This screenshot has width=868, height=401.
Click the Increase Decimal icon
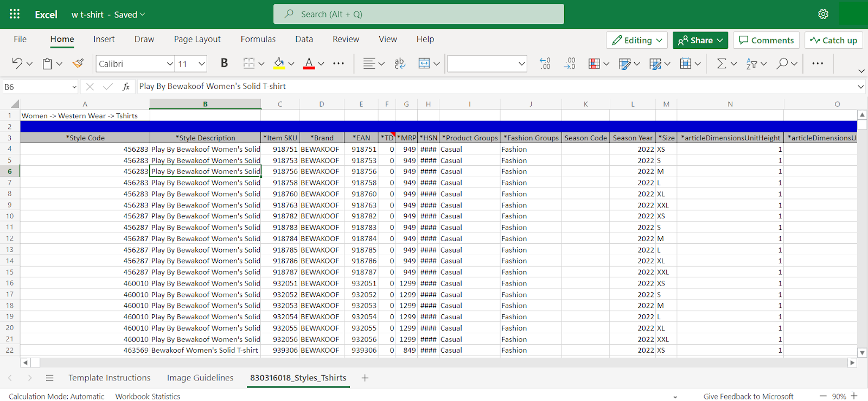coord(545,63)
